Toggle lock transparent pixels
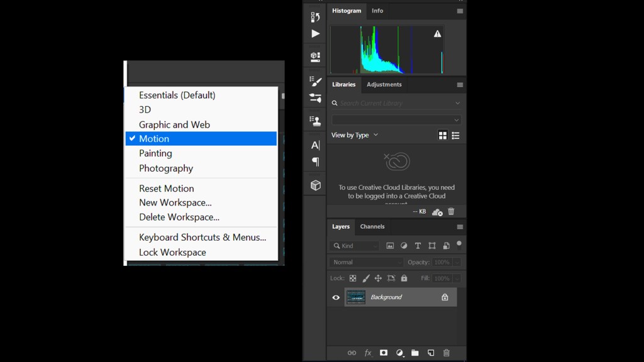The image size is (644, 362). click(x=353, y=278)
